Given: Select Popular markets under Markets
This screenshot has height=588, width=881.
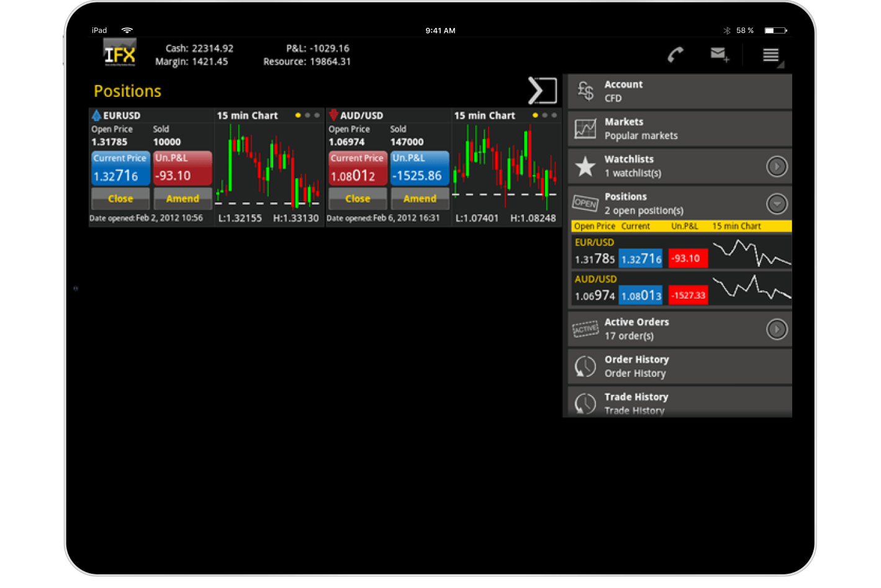Looking at the screenshot, I should 641,135.
